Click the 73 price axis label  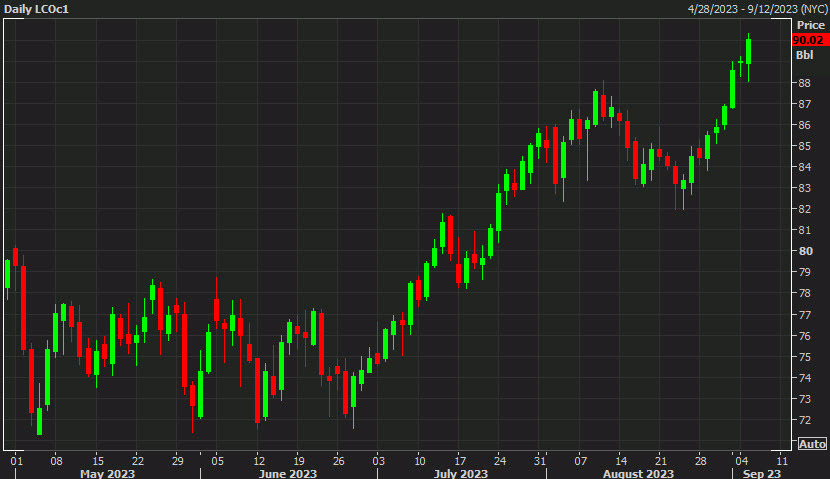coord(805,399)
